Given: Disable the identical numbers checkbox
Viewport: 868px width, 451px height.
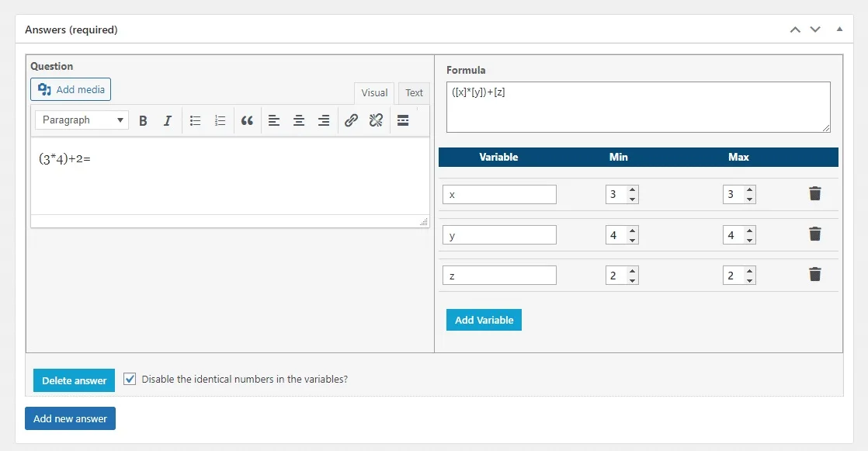Looking at the screenshot, I should click(x=130, y=379).
